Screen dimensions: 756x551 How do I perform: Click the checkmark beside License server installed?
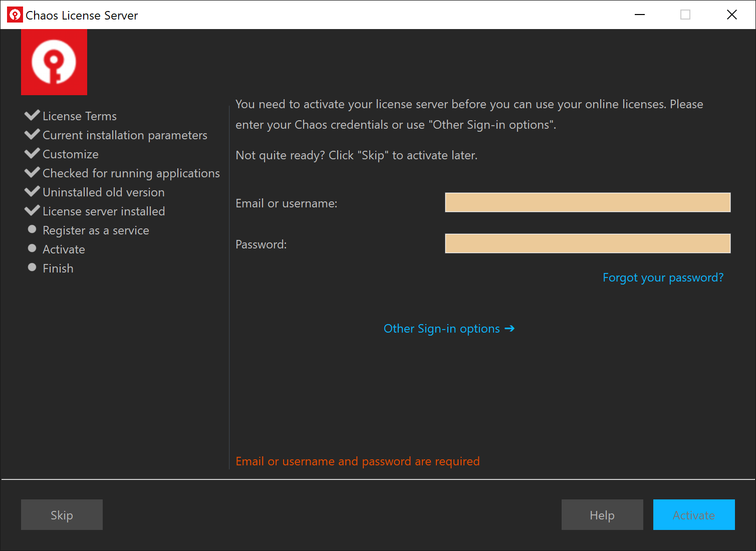point(32,210)
